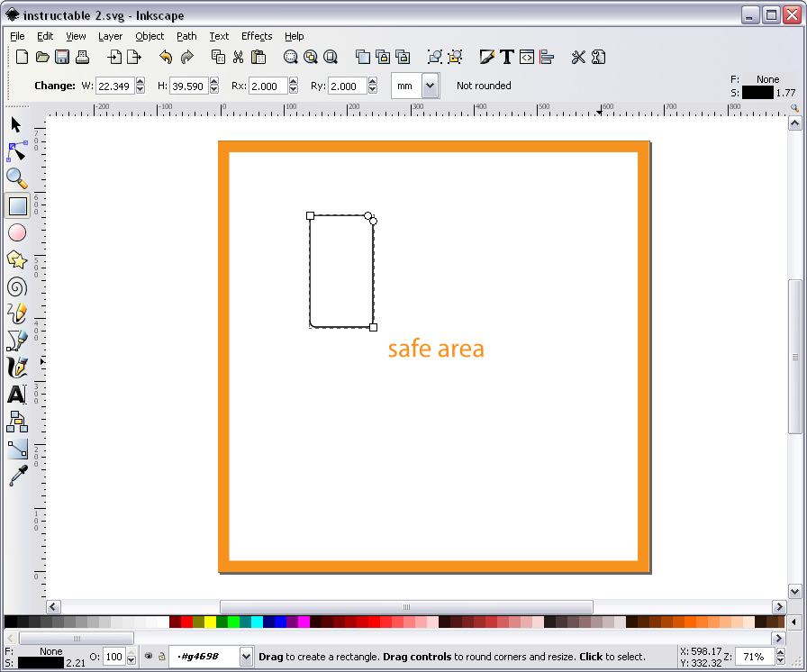Open the Path menu
This screenshot has width=807, height=672.
[186, 36]
